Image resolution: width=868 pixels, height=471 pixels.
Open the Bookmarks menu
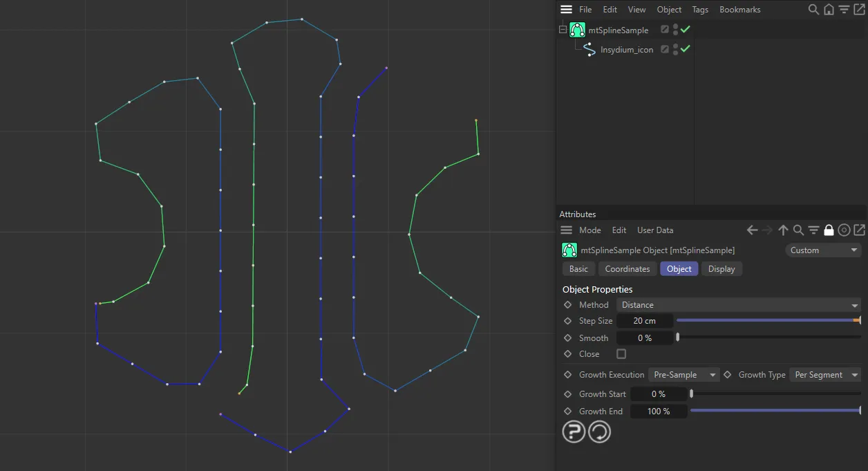click(739, 9)
